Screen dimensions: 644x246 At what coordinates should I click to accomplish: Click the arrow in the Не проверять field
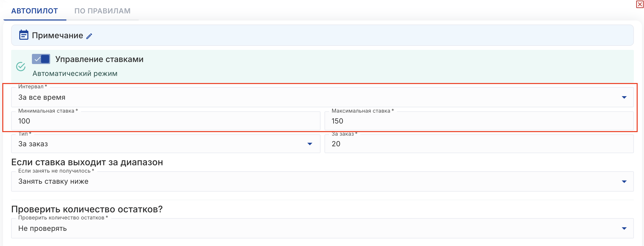pyautogui.click(x=624, y=228)
